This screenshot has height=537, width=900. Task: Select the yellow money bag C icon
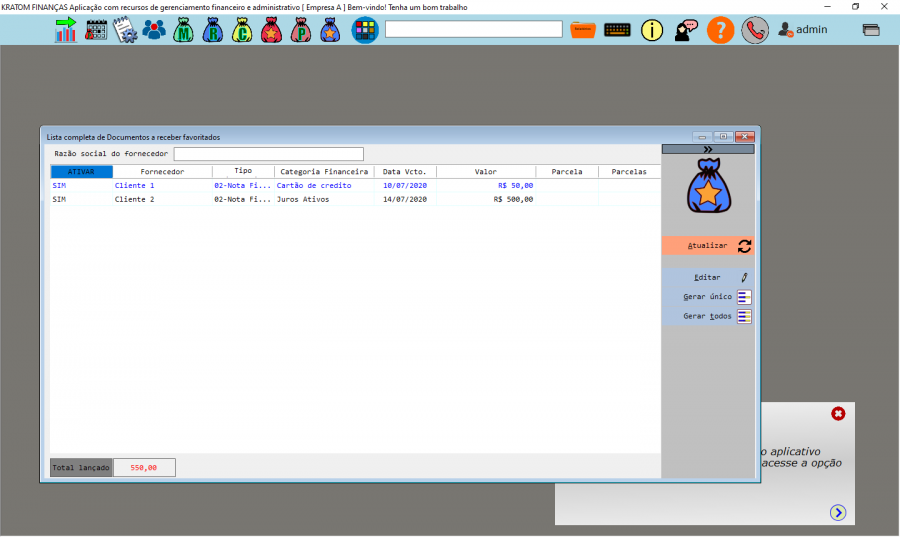coord(242,30)
